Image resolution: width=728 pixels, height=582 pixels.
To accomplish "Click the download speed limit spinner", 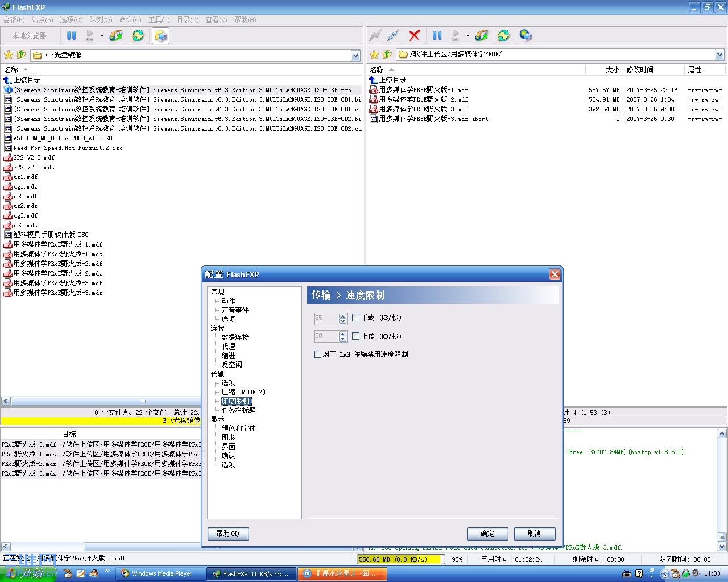I will pos(342,318).
